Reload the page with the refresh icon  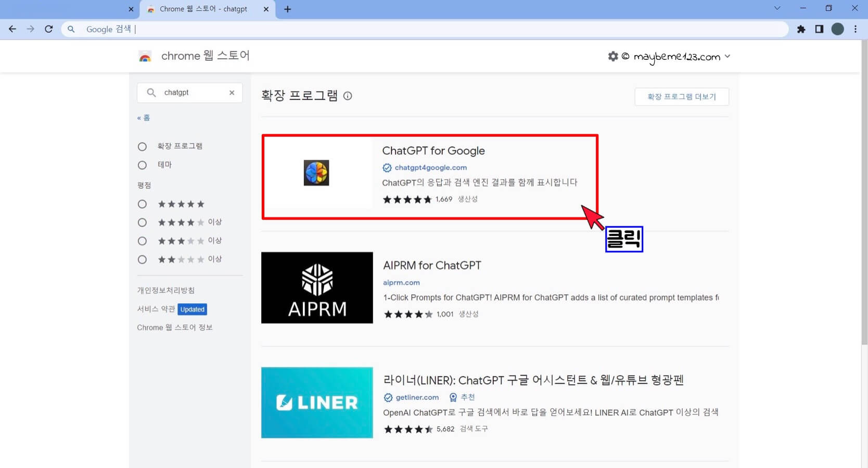point(49,29)
